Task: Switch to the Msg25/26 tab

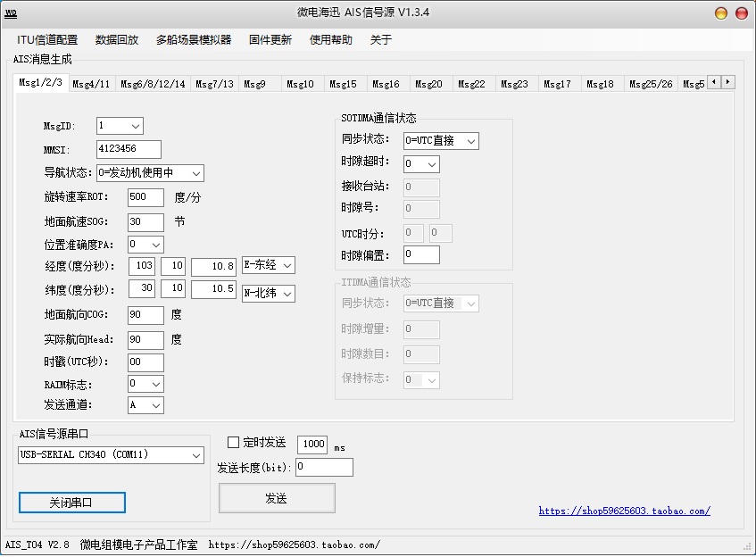Action: pos(651,84)
